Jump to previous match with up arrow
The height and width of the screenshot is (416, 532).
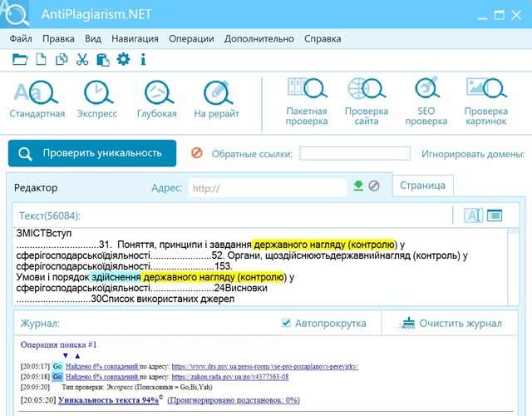tap(77, 356)
